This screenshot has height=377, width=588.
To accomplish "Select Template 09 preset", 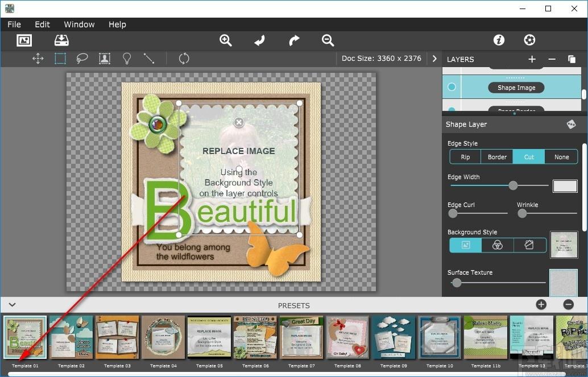I will click(x=394, y=337).
